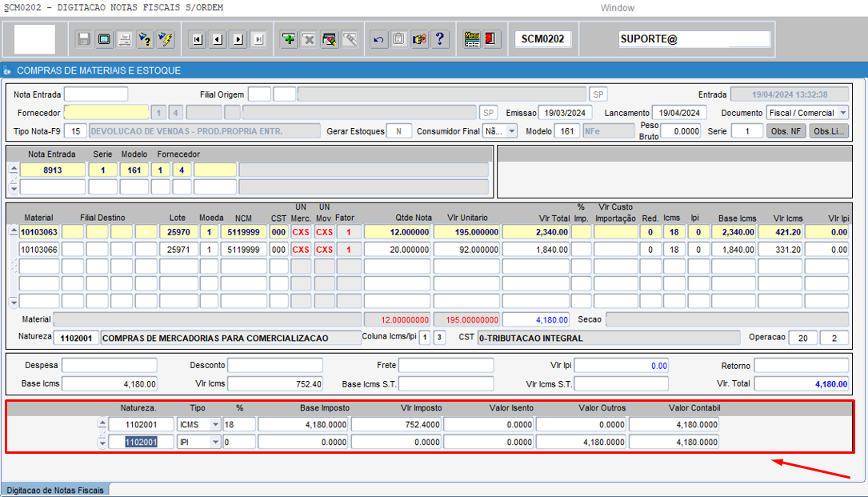Click the Gerar Estoques field
Screen dimensions: 868x497
coord(398,131)
